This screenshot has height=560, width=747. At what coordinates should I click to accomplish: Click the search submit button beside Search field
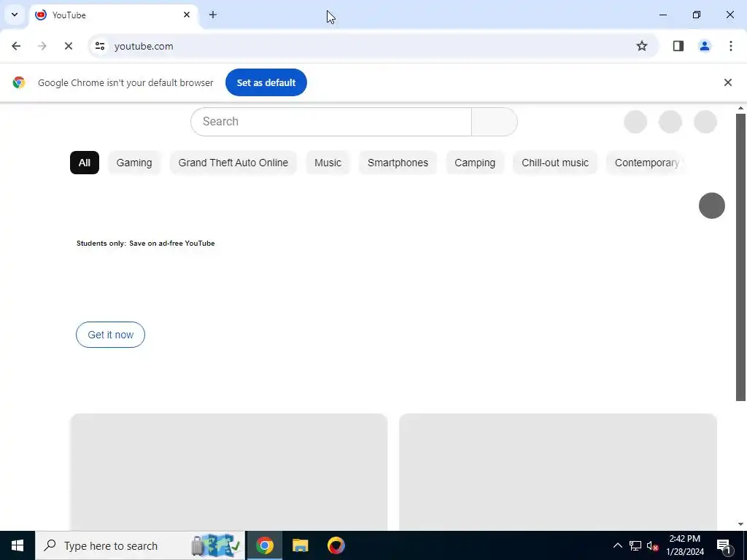pos(494,122)
